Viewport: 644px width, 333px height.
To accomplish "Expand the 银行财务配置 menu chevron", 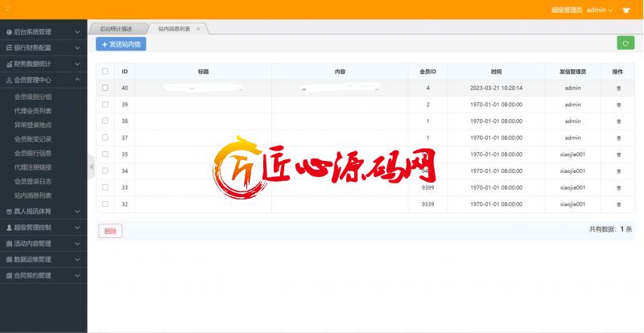I will (x=77, y=48).
